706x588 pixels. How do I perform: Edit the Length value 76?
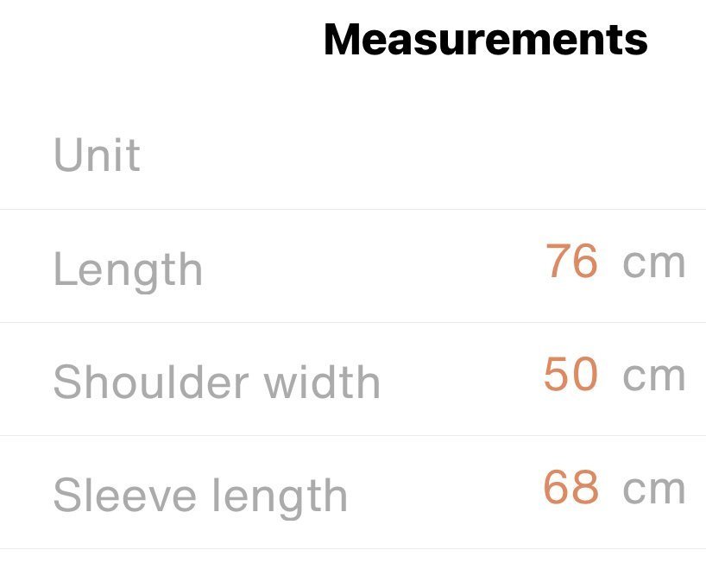[571, 262]
